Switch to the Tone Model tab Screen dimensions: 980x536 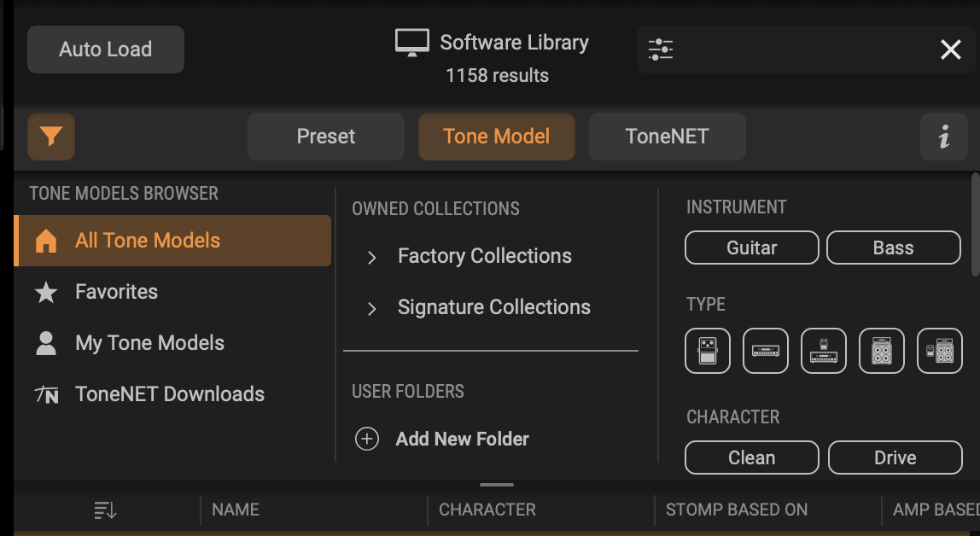496,137
